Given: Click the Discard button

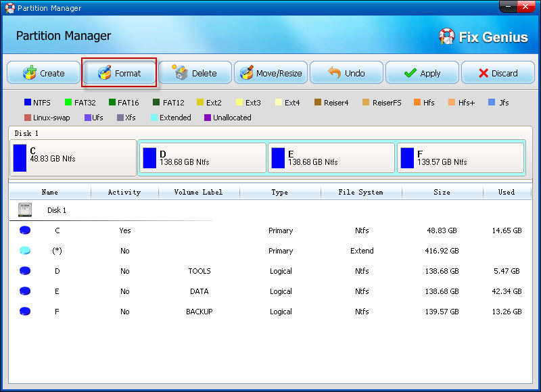Looking at the screenshot, I should point(498,73).
